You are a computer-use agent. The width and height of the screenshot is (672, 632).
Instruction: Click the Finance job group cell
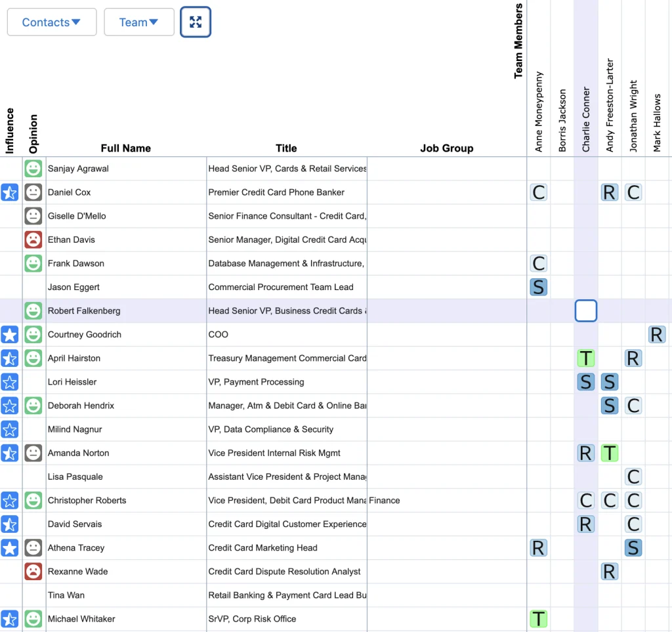click(385, 500)
